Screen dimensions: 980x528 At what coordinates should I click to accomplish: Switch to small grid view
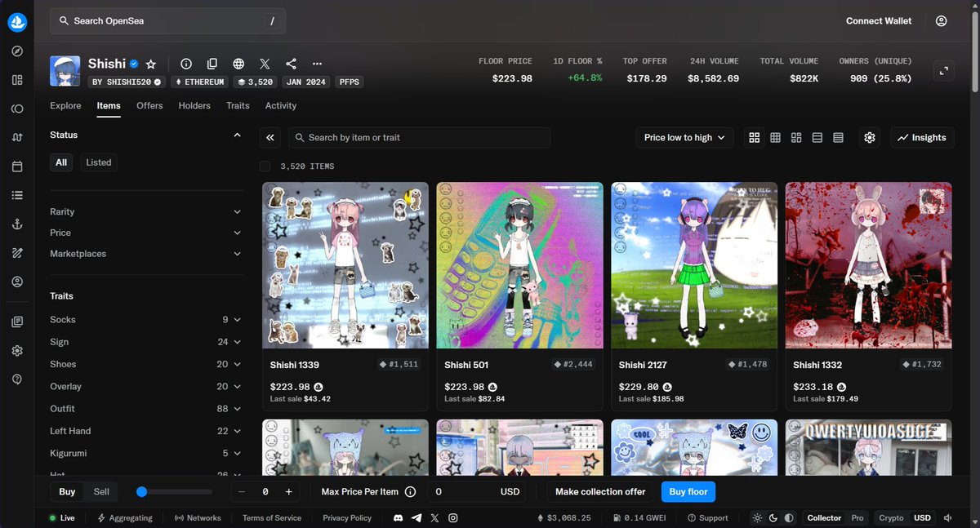click(x=776, y=138)
